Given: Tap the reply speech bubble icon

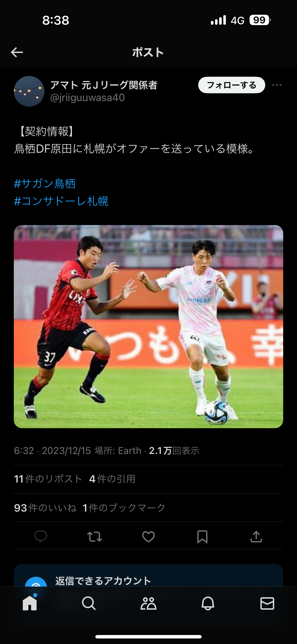Looking at the screenshot, I should [41, 536].
